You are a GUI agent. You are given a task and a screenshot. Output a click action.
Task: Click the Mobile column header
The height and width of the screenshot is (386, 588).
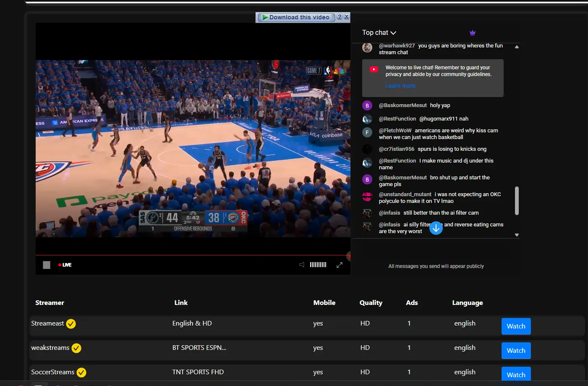(324, 303)
